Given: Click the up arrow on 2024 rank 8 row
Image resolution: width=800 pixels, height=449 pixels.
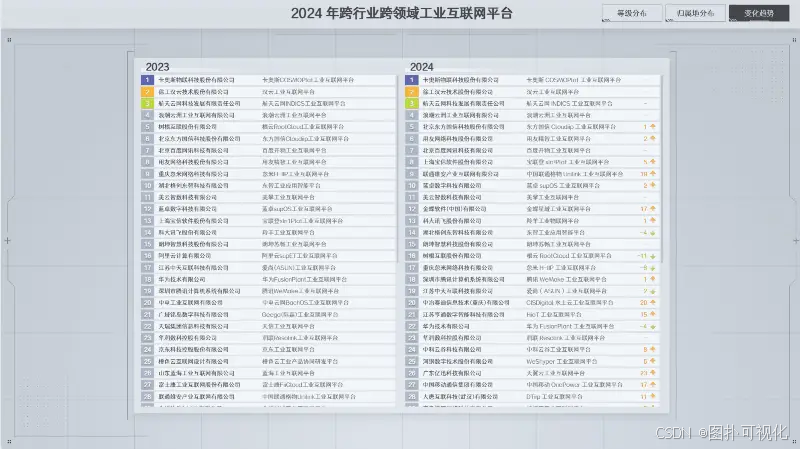Looking at the screenshot, I should (x=653, y=162).
